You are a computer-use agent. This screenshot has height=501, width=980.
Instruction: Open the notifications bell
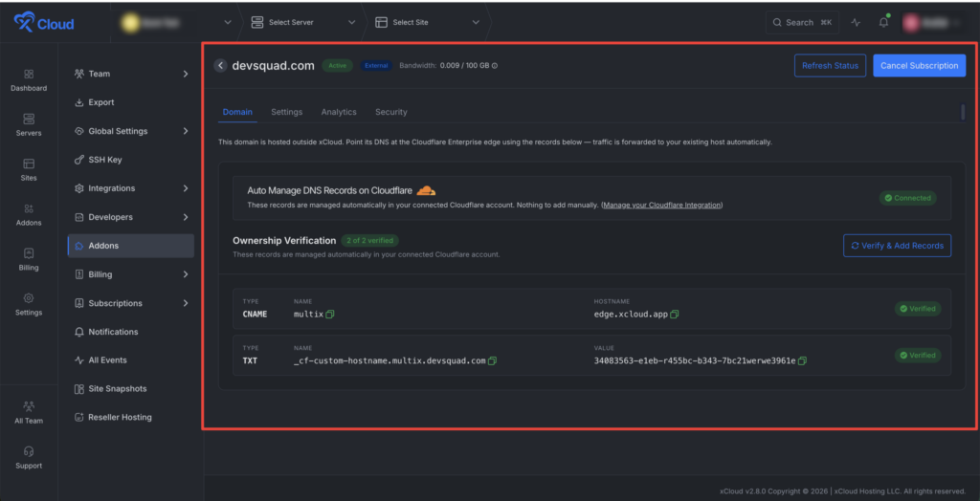point(883,23)
